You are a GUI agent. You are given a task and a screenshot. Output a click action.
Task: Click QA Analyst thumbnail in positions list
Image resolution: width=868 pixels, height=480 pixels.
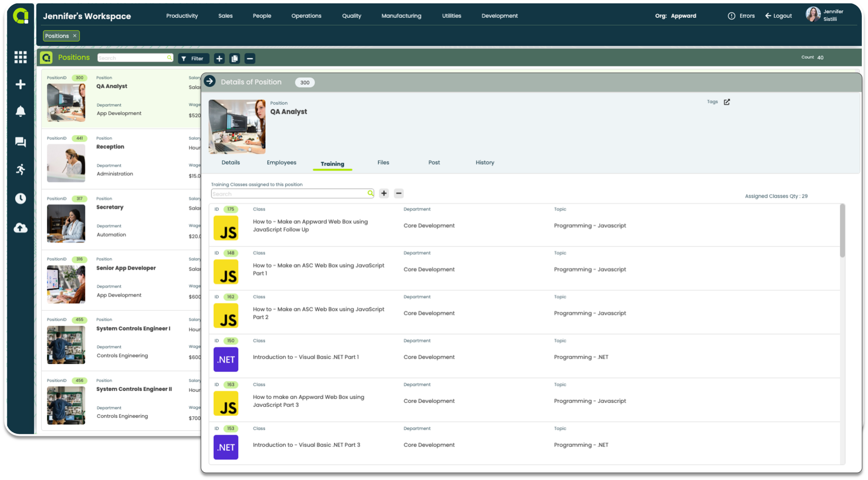tap(66, 102)
